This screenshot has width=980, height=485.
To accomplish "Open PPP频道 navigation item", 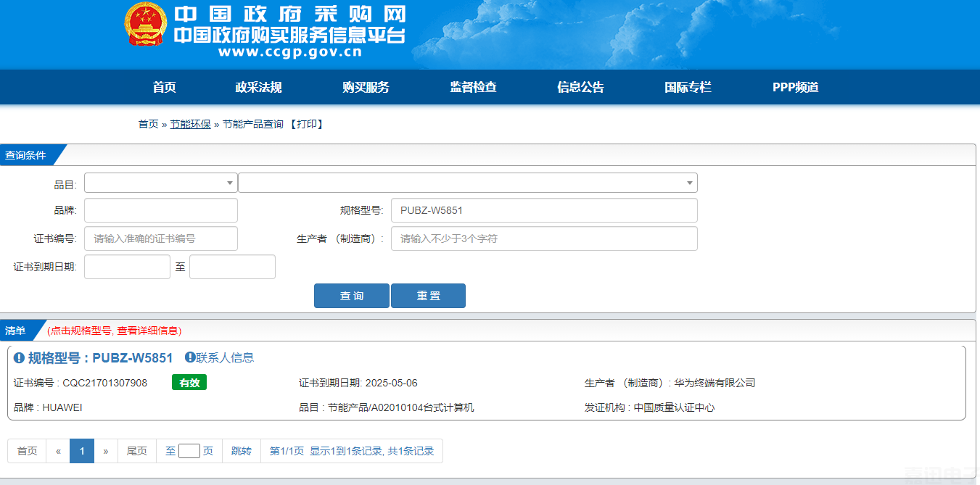I will tap(796, 87).
